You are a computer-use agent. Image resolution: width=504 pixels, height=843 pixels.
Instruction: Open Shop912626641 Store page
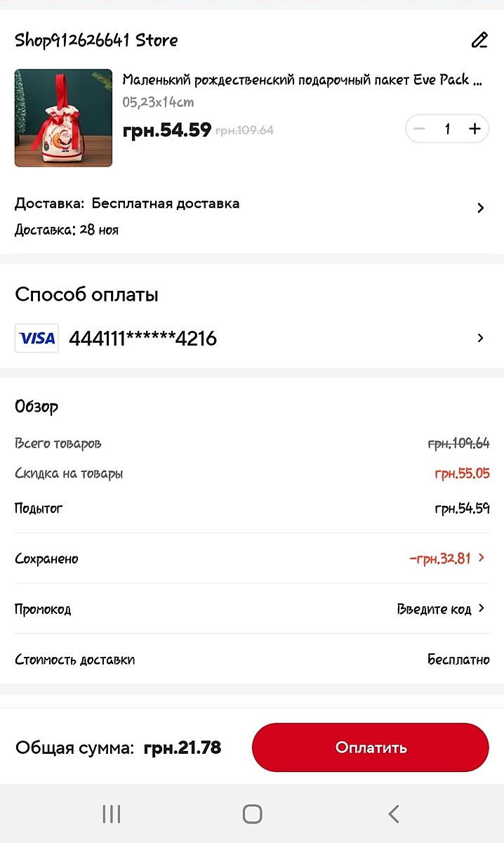click(96, 40)
